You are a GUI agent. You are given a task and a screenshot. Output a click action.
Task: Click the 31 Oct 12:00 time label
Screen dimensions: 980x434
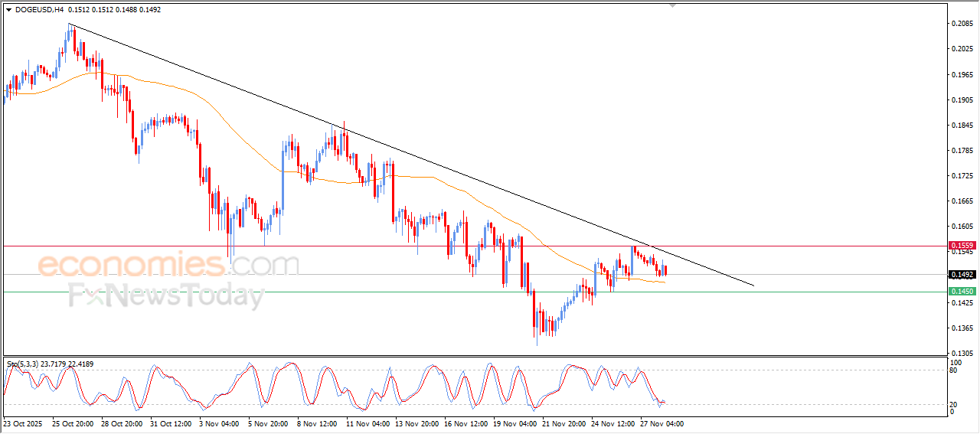(x=171, y=423)
